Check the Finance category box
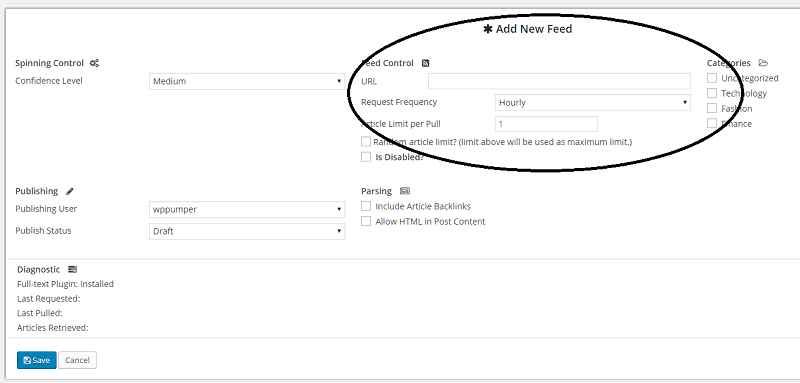Image resolution: width=800 pixels, height=383 pixels. [x=712, y=123]
